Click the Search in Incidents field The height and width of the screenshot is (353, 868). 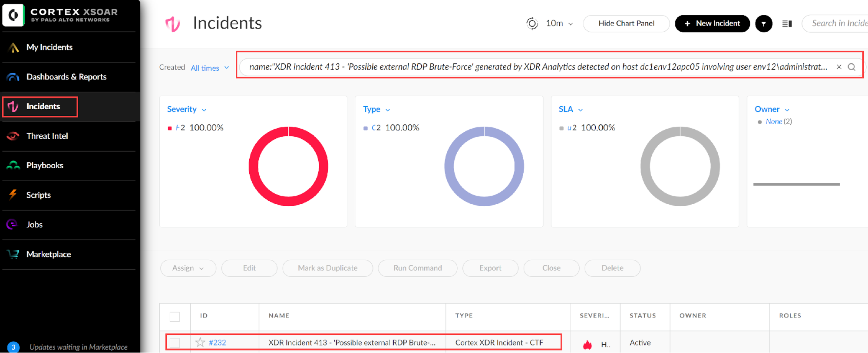[838, 23]
